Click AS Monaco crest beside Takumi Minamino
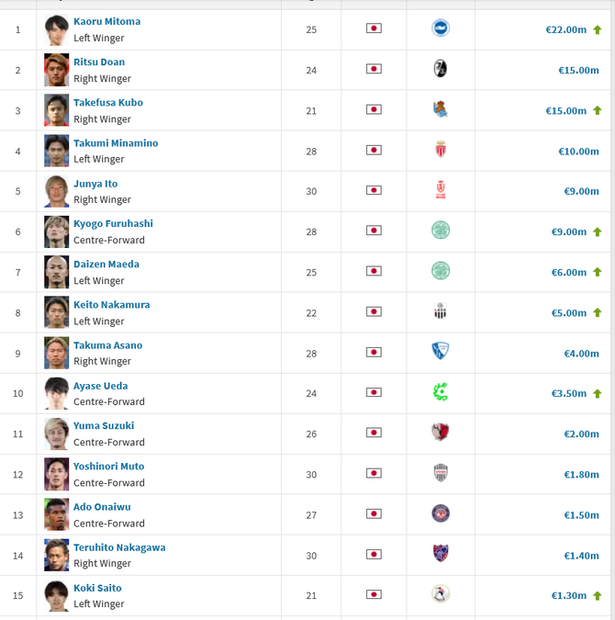 (441, 149)
